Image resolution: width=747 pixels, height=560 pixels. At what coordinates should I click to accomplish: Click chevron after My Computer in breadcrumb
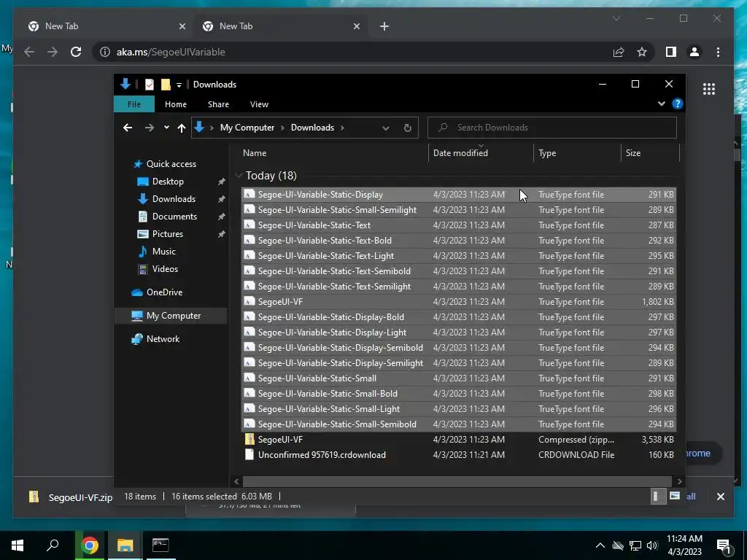(282, 128)
